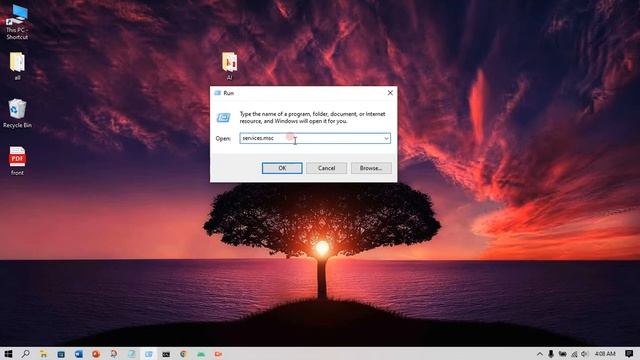
Task: Launch PowerPoint from the taskbar
Action: click(96, 354)
